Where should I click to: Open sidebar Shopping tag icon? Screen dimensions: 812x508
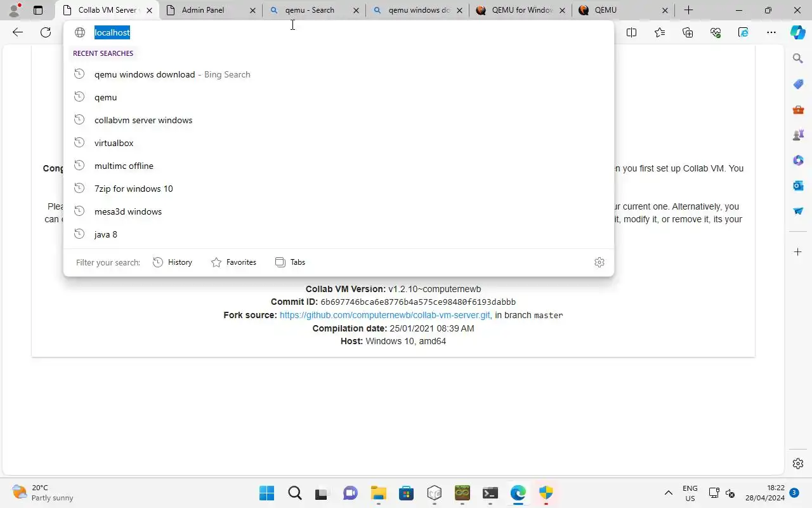798,84
